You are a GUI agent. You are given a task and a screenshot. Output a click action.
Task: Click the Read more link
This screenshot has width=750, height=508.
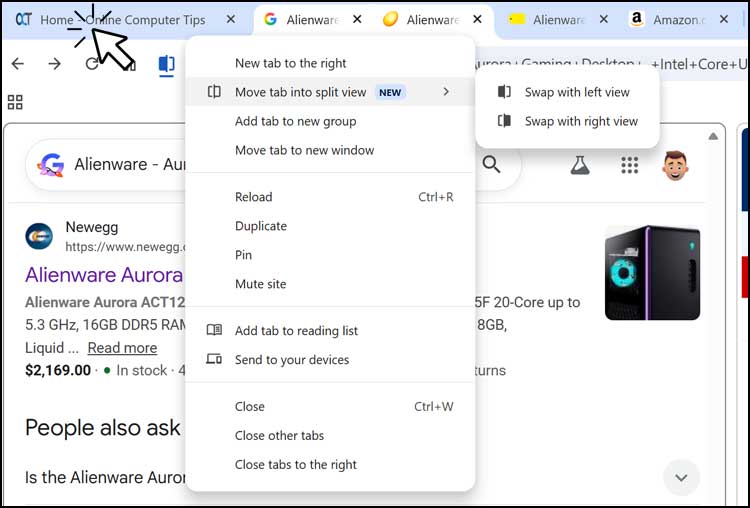pos(122,348)
